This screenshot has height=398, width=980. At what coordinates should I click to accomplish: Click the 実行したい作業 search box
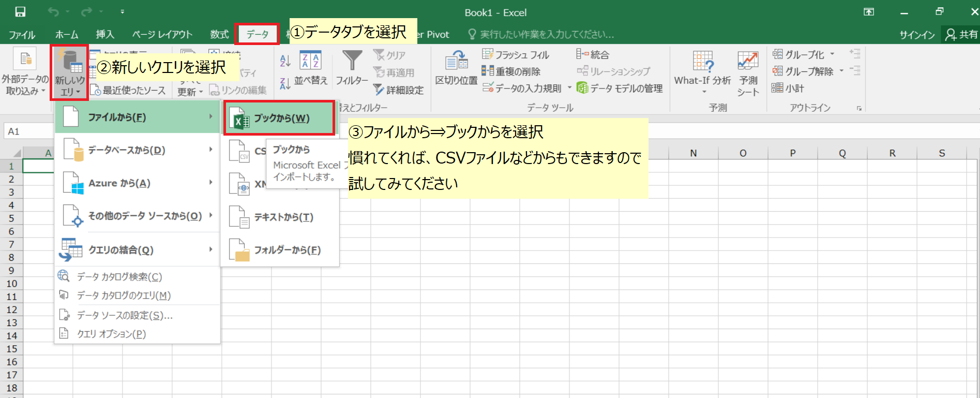pos(541,35)
